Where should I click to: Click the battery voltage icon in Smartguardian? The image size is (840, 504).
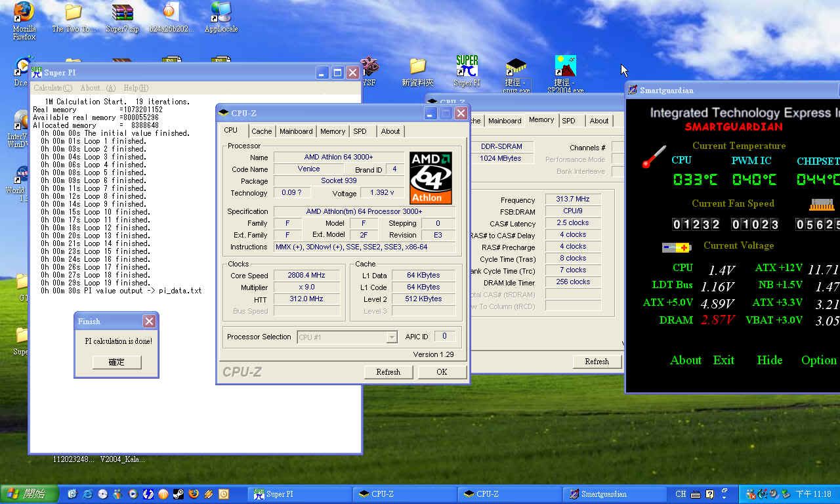(677, 247)
